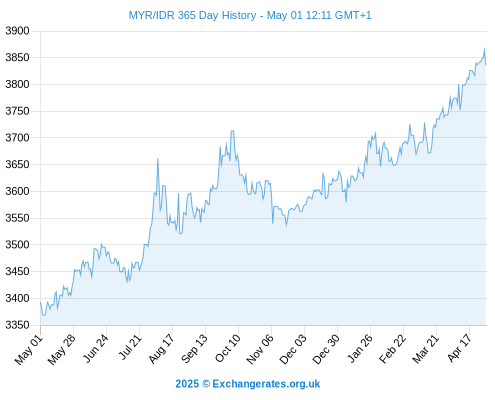Select the Apr 17 x-axis date label

pos(460,348)
